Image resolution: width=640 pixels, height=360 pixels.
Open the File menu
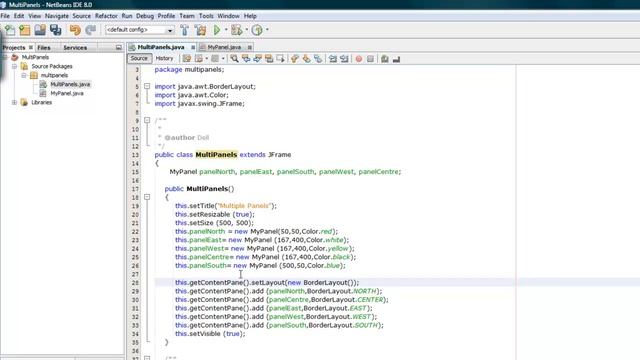point(5,16)
